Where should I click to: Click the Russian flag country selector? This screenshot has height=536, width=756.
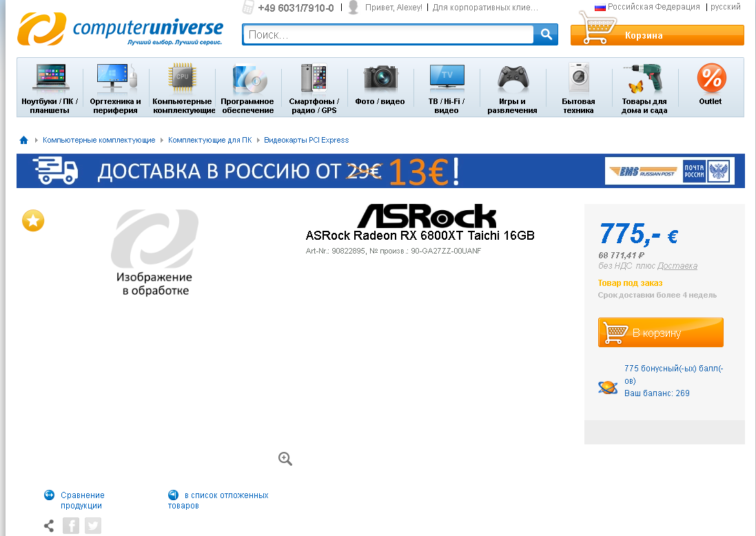tap(600, 7)
